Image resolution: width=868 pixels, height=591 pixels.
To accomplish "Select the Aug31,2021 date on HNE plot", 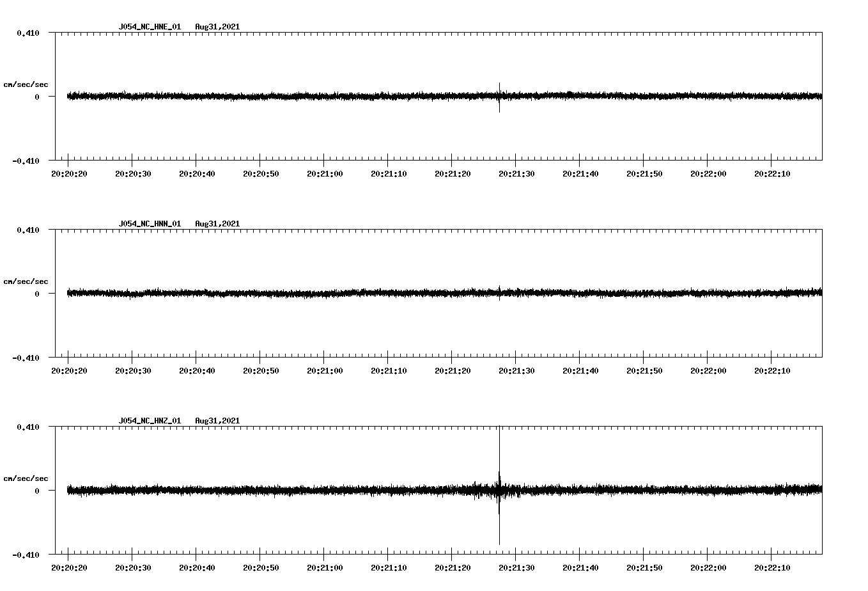I will pyautogui.click(x=217, y=27).
